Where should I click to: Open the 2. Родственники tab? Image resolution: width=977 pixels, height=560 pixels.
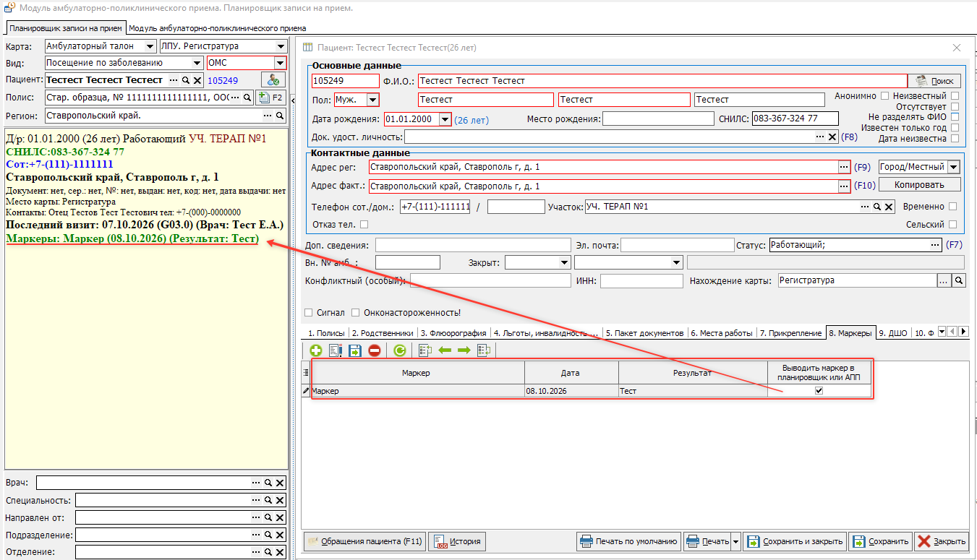[383, 333]
